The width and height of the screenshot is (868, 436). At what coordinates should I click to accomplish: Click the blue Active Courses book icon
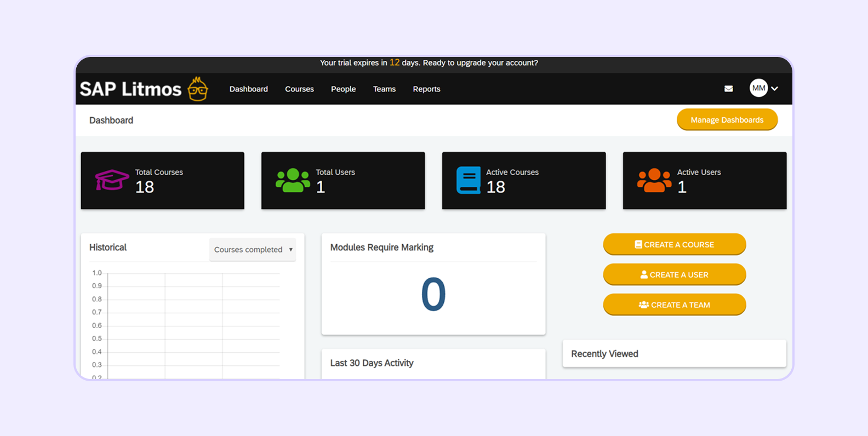[469, 180]
